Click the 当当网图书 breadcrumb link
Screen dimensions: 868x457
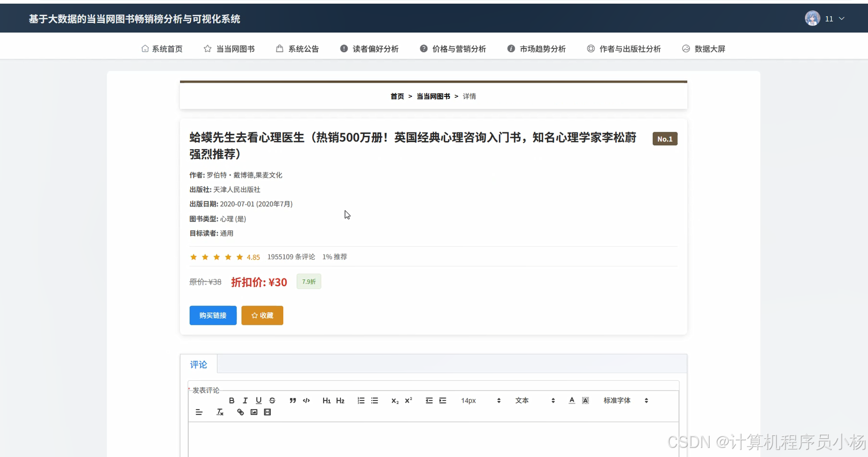pos(433,96)
